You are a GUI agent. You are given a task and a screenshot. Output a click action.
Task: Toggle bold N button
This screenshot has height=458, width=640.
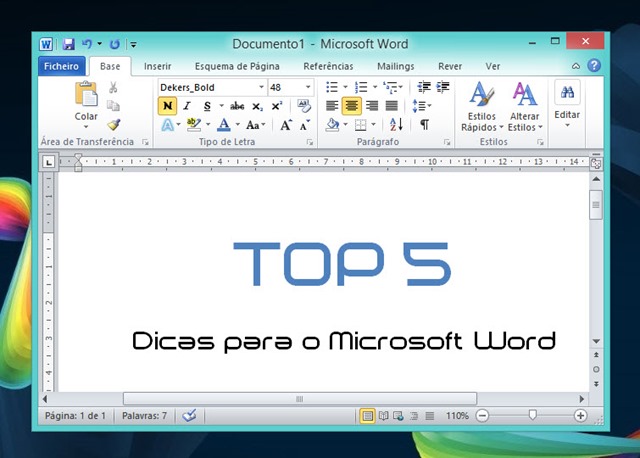[167, 106]
